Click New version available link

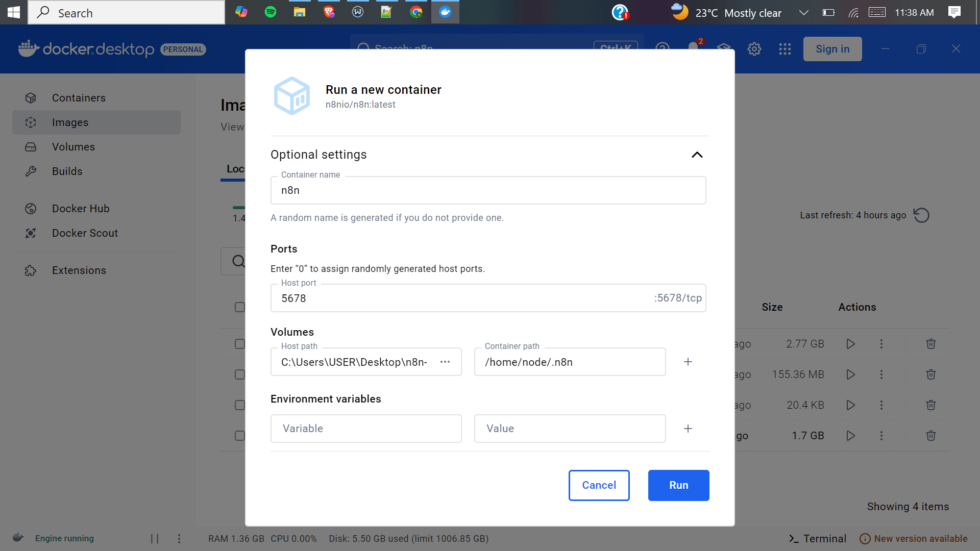[x=914, y=539]
